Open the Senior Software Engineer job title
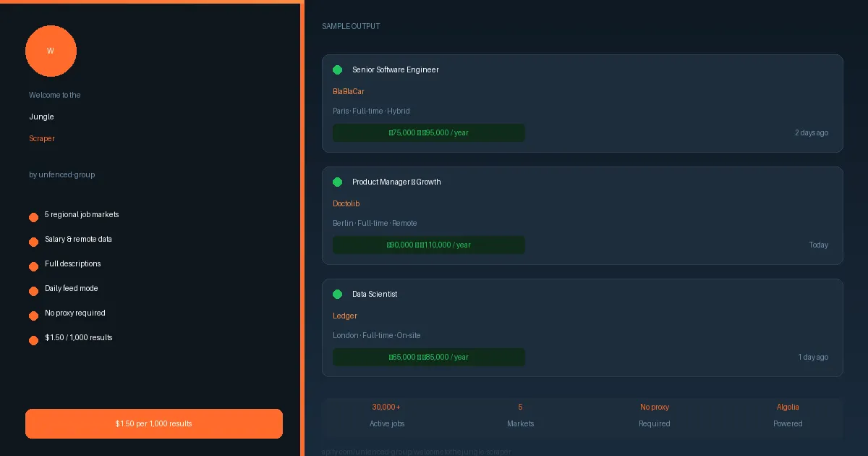 396,69
